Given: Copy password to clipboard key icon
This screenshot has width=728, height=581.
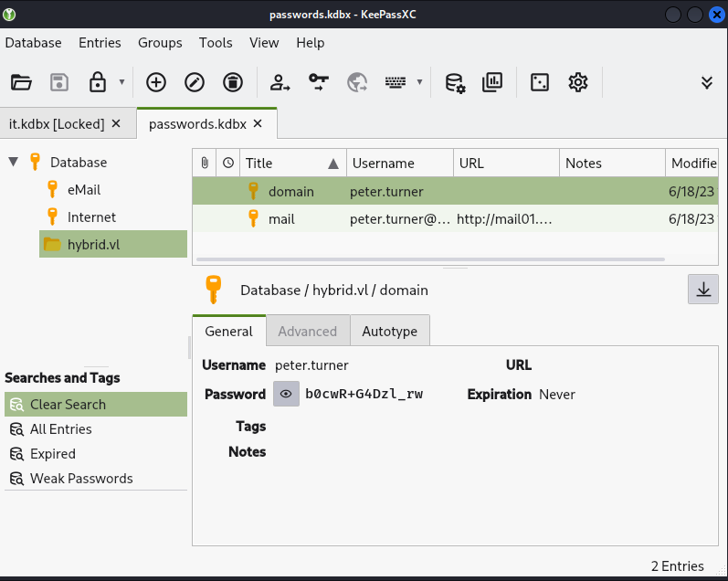Looking at the screenshot, I should pyautogui.click(x=319, y=82).
